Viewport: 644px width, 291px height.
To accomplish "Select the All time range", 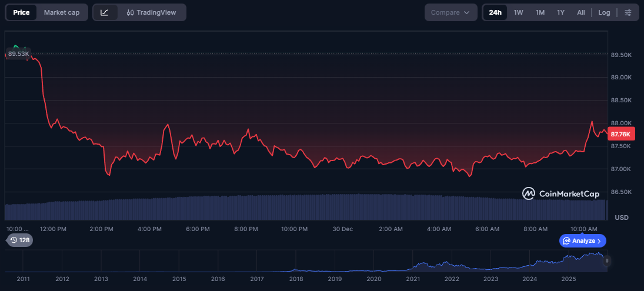I will pyautogui.click(x=580, y=12).
